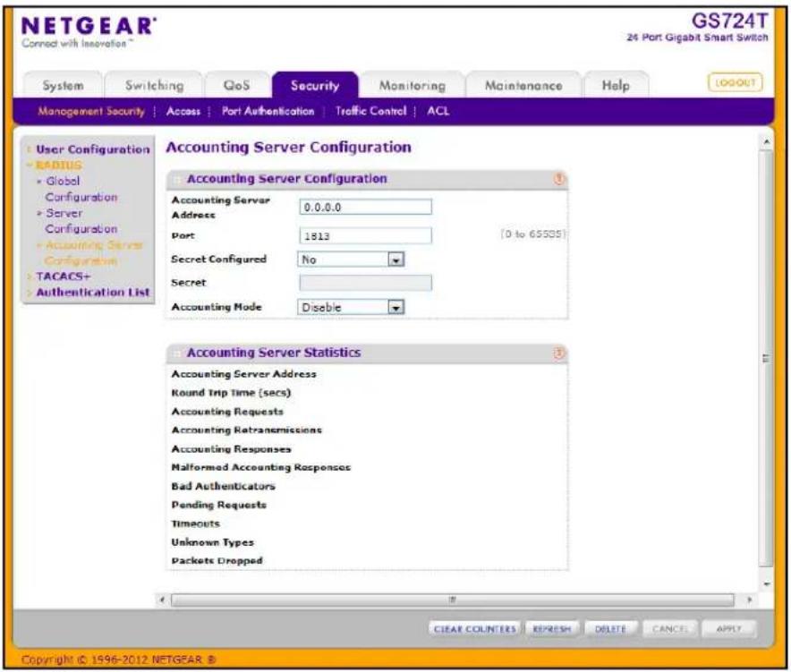Click the vertical scrollbar up arrow
Viewport: 791px width, 672px height.
(766, 141)
